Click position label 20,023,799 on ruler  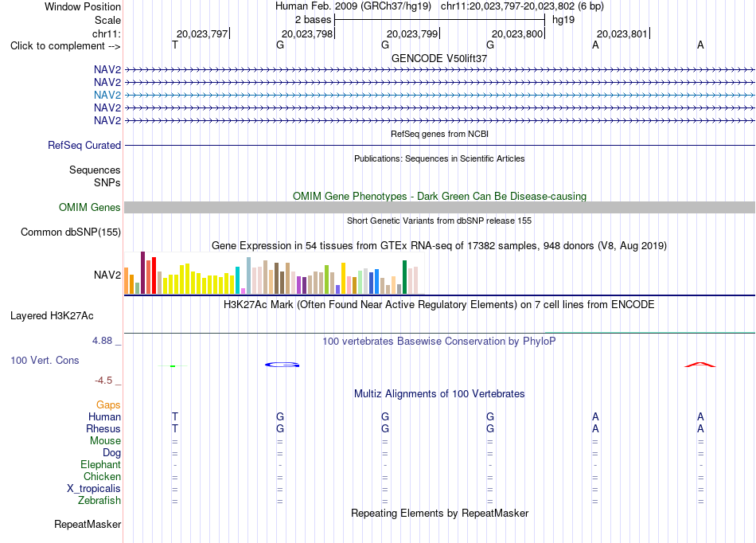point(412,33)
